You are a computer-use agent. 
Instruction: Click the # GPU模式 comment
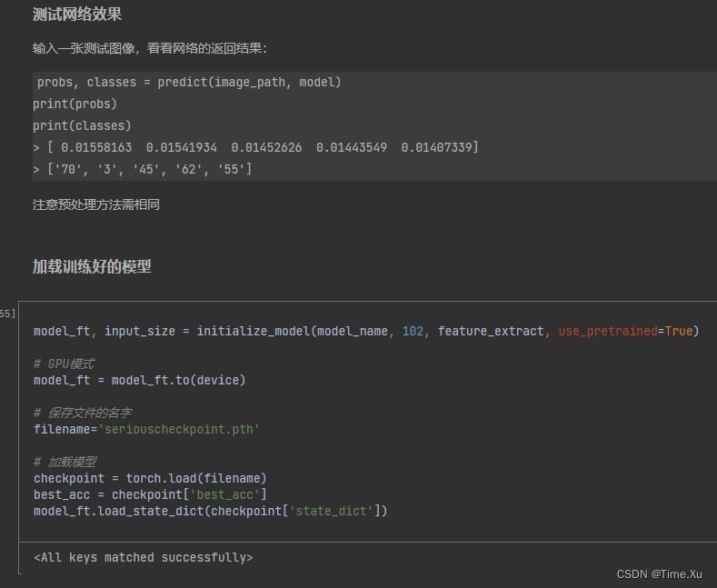coord(64,364)
